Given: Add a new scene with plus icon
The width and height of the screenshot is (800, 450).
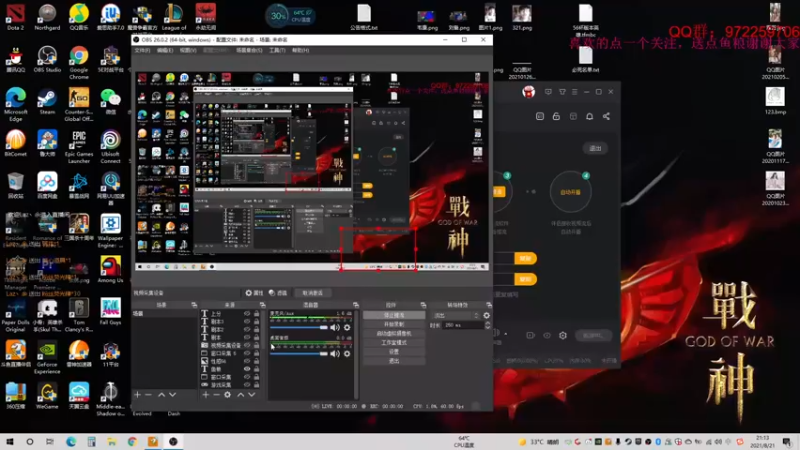Looking at the screenshot, I should point(137,395).
